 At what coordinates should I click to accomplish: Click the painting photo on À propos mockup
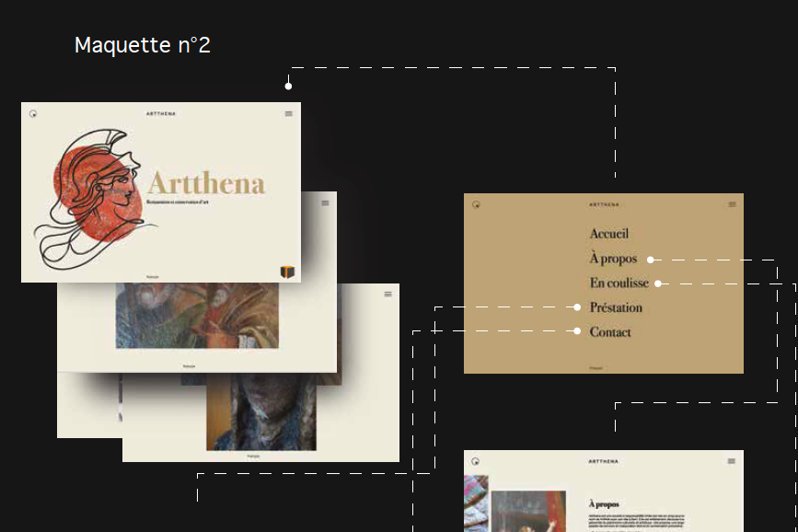pyautogui.click(x=528, y=511)
